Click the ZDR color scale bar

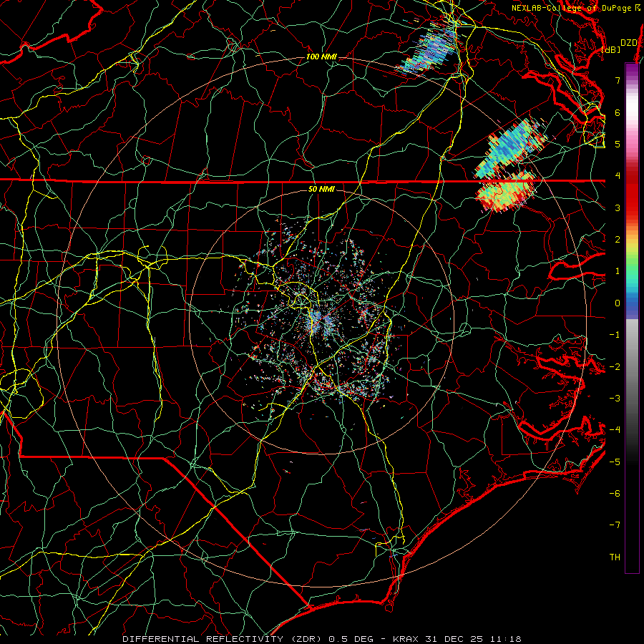632,318
